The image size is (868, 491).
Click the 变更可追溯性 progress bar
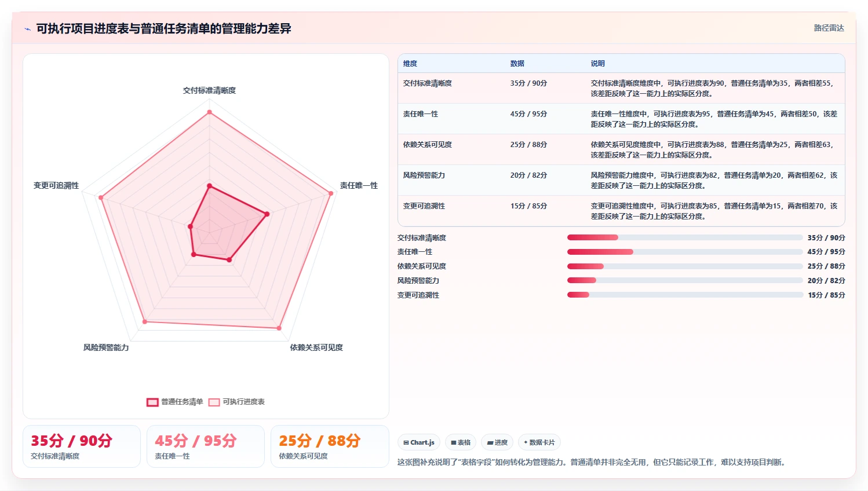click(685, 295)
